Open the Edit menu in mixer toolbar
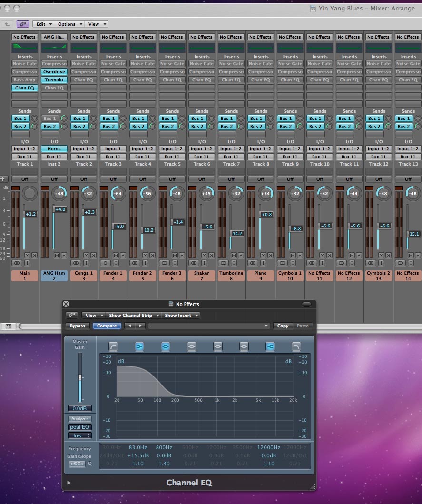 pyautogui.click(x=43, y=24)
